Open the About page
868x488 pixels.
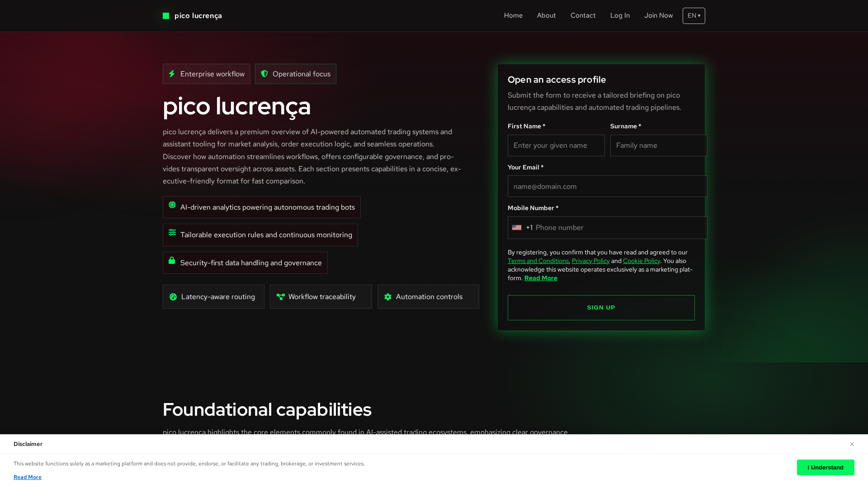[x=546, y=15]
